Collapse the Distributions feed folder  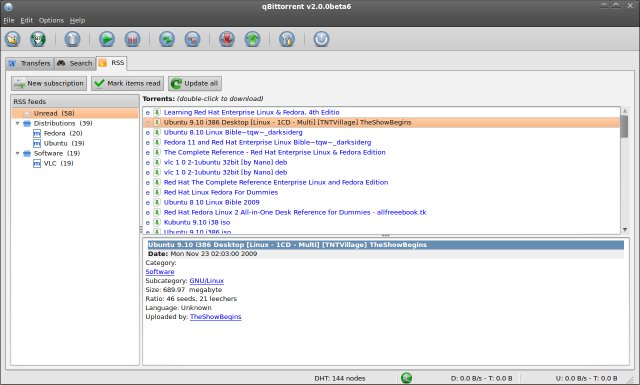(x=18, y=123)
